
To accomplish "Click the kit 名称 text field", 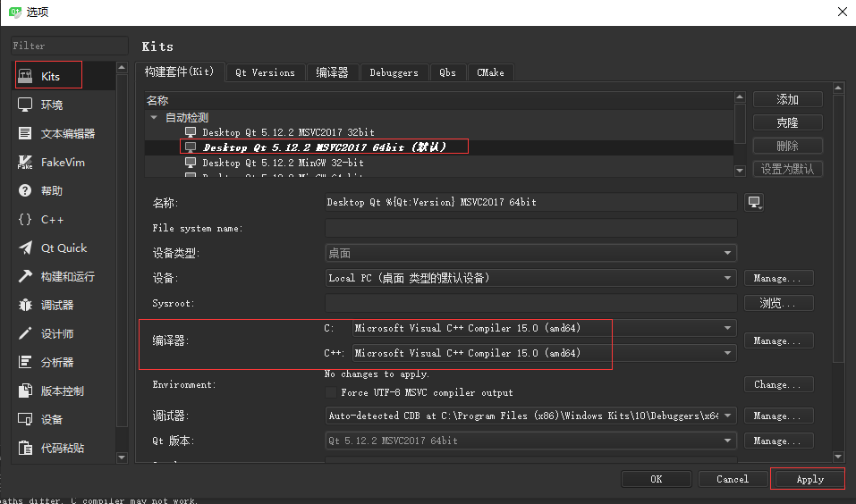I will point(530,202).
